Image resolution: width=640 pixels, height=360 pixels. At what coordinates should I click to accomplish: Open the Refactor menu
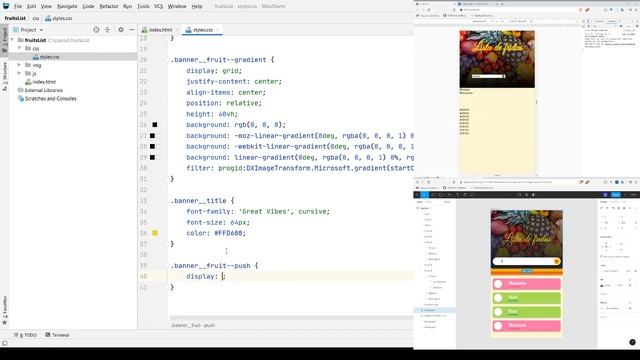point(109,7)
